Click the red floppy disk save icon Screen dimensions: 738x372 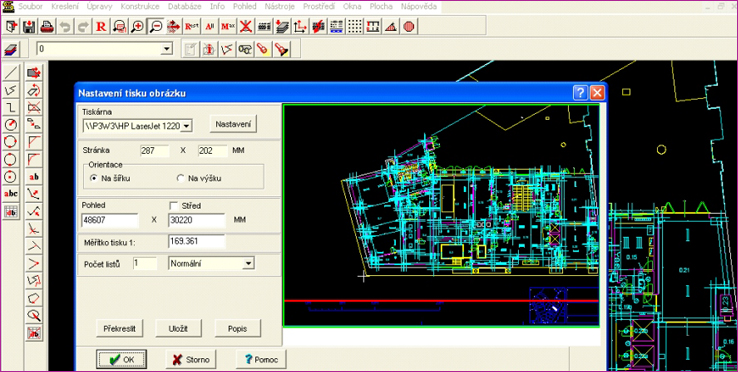coord(28,26)
